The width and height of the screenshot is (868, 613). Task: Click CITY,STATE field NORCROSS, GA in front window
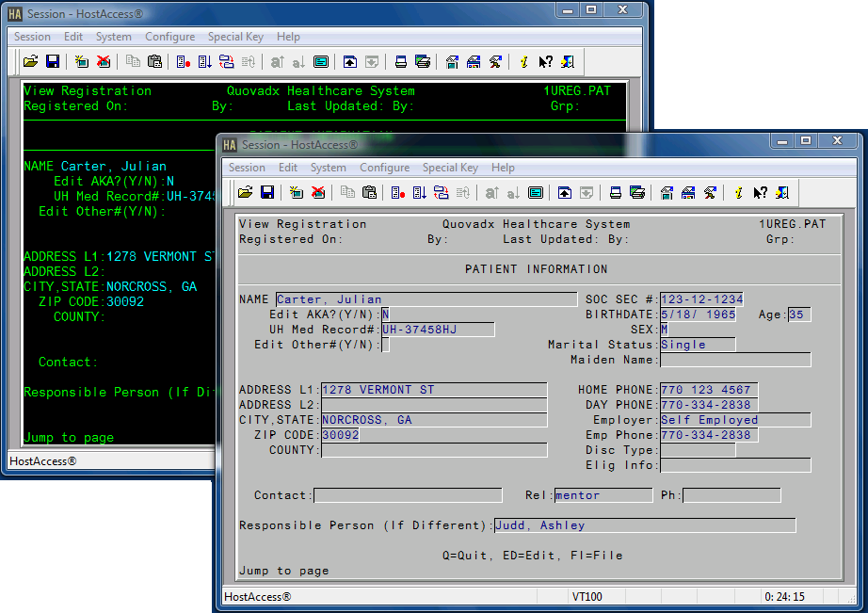pyautogui.click(x=434, y=420)
